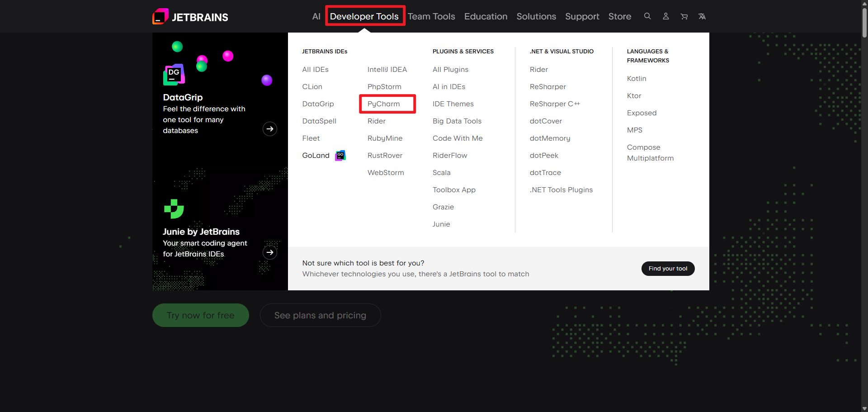Open the DataGrip link in IDEs list
Image resolution: width=868 pixels, height=412 pixels.
point(318,104)
